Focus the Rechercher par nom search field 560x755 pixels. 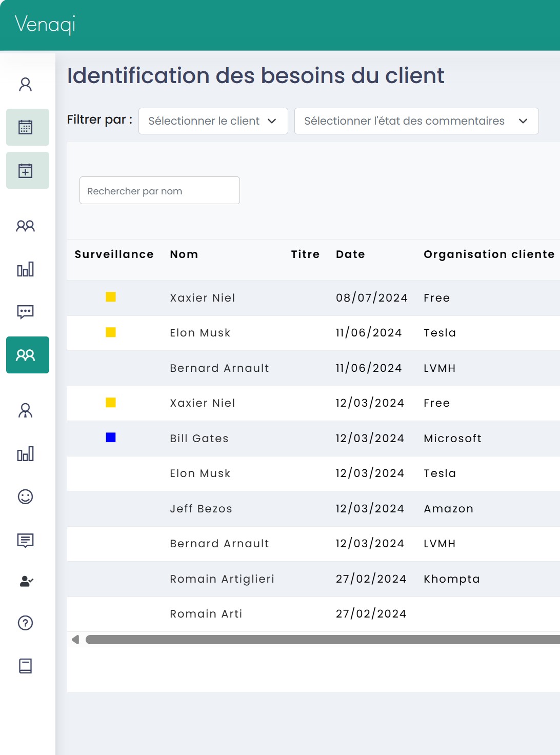(x=159, y=190)
